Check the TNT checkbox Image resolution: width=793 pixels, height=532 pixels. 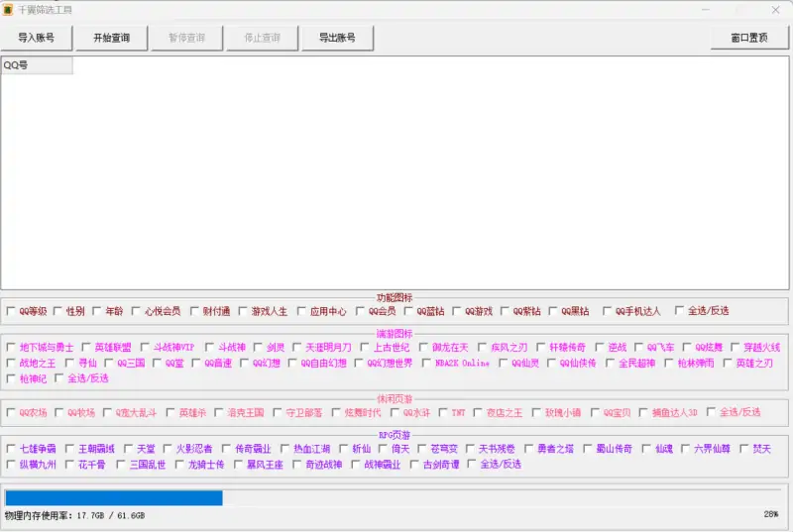[443, 412]
